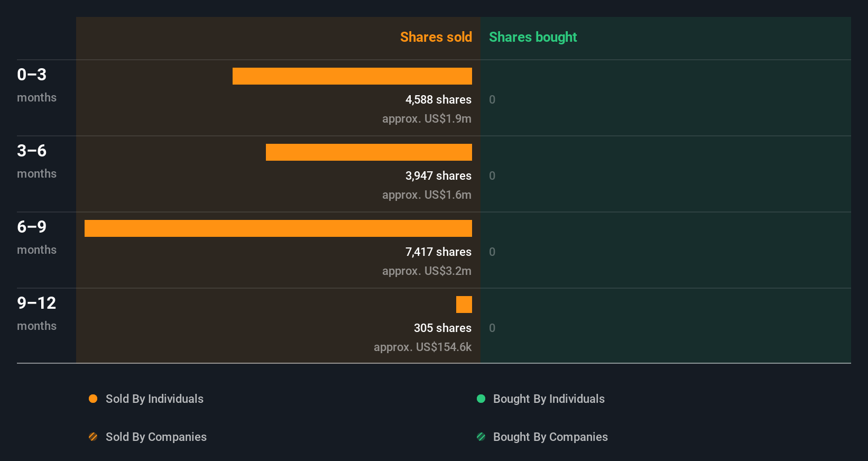The width and height of the screenshot is (868, 461).
Task: Click the approx. US$1.6m amount
Action: pos(427,195)
